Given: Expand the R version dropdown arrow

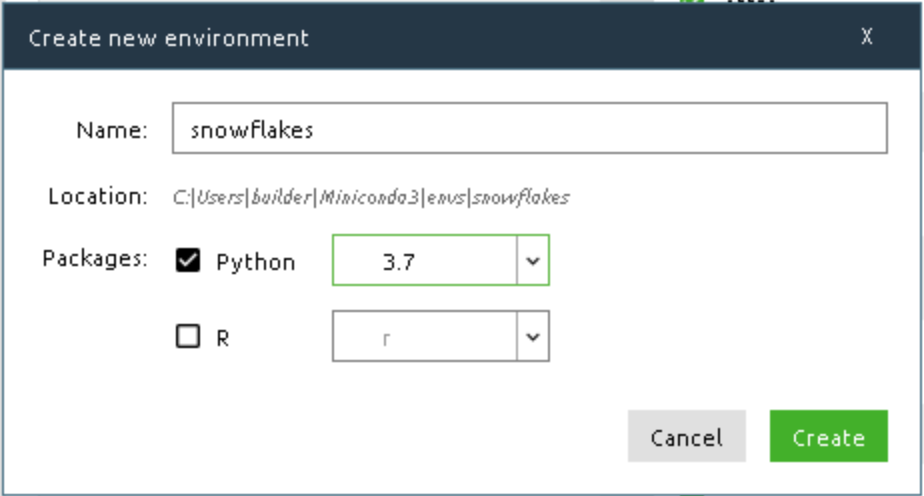Looking at the screenshot, I should click(x=532, y=337).
